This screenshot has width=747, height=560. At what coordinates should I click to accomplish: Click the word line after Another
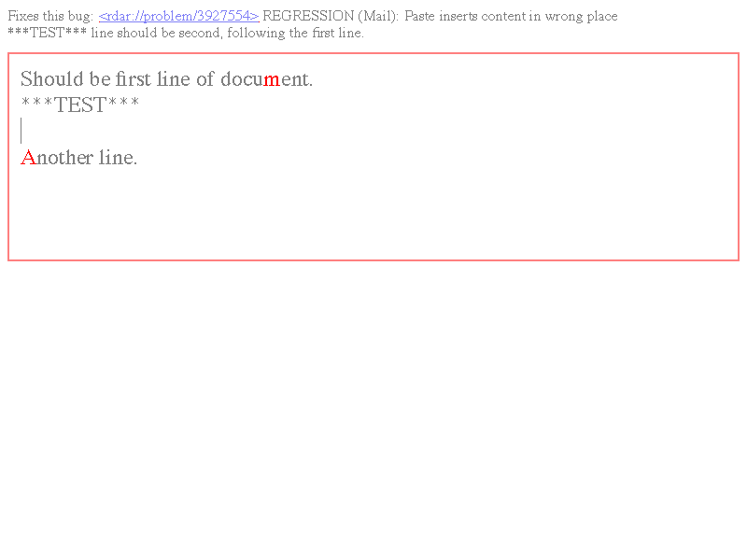119,157
